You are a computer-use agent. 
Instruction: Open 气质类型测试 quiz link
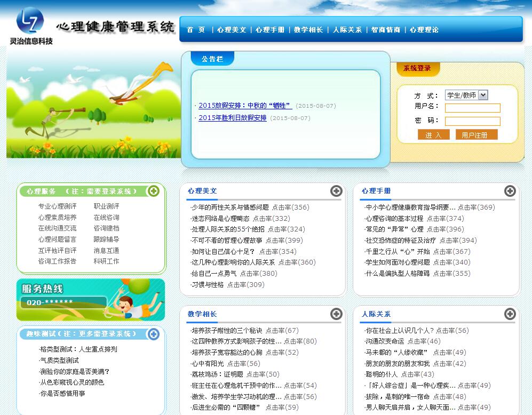point(59,361)
